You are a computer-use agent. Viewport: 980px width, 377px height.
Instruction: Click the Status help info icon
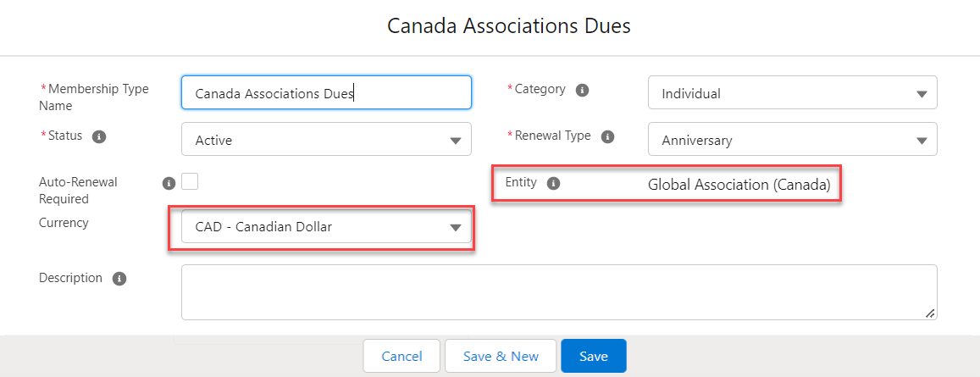point(99,136)
